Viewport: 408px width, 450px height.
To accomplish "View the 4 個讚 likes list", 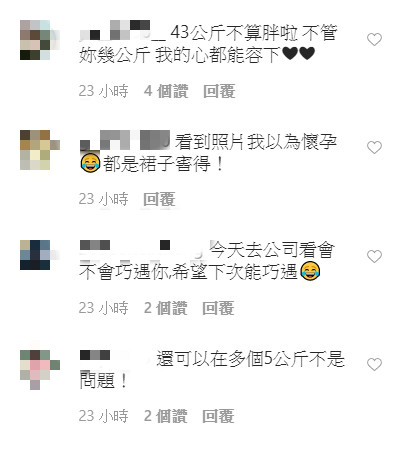I will click(x=166, y=91).
